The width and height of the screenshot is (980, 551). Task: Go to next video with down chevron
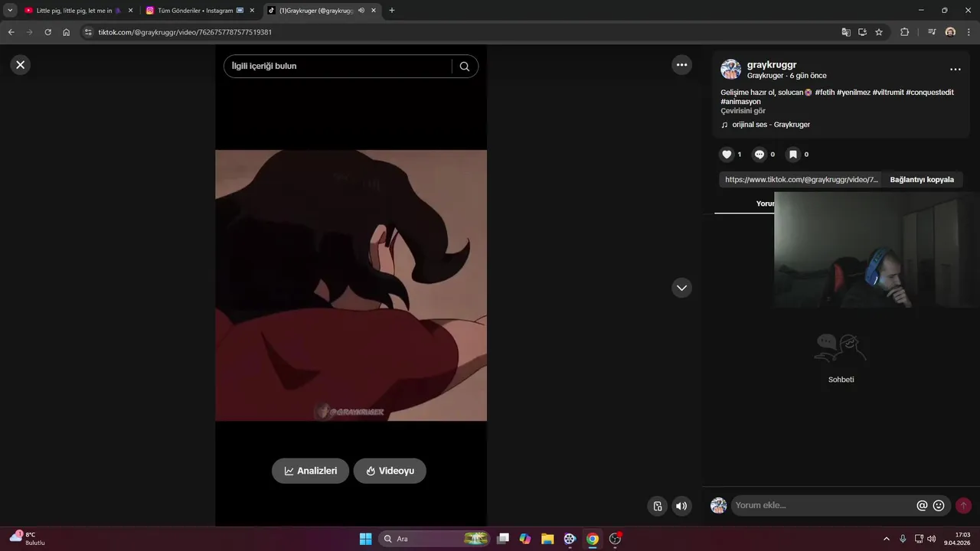681,288
